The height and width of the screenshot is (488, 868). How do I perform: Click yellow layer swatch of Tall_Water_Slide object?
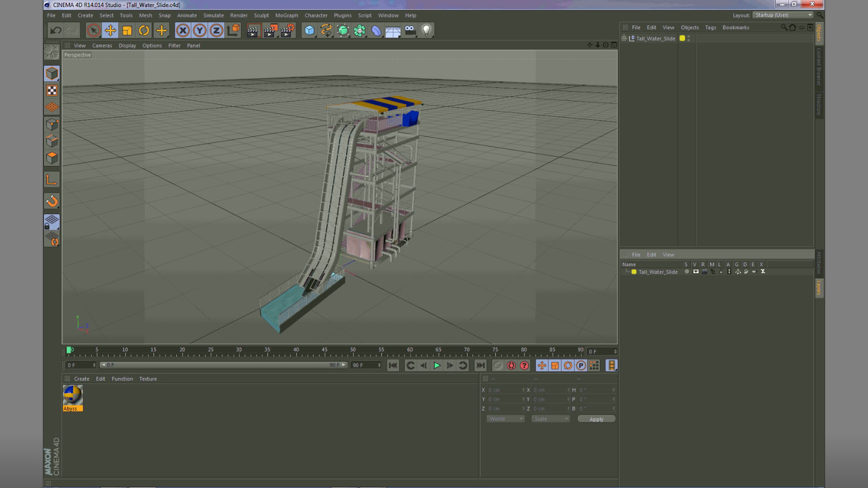(x=682, y=38)
